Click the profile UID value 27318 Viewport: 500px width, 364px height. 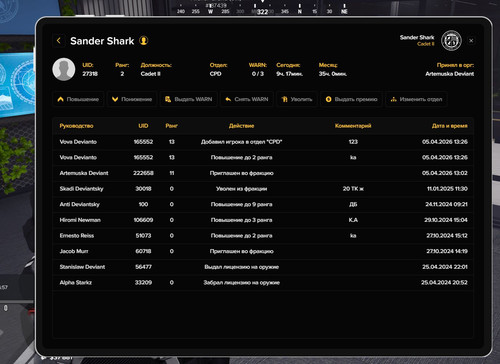pos(90,74)
